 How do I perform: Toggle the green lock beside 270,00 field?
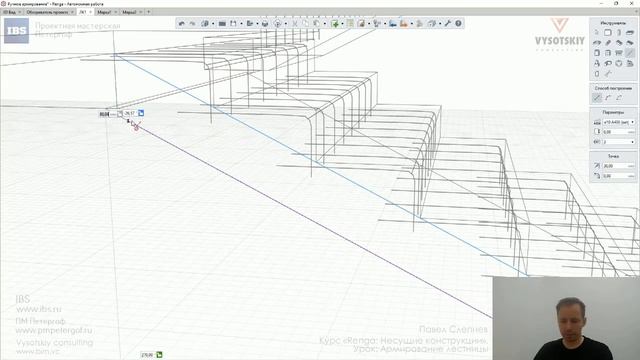click(159, 355)
